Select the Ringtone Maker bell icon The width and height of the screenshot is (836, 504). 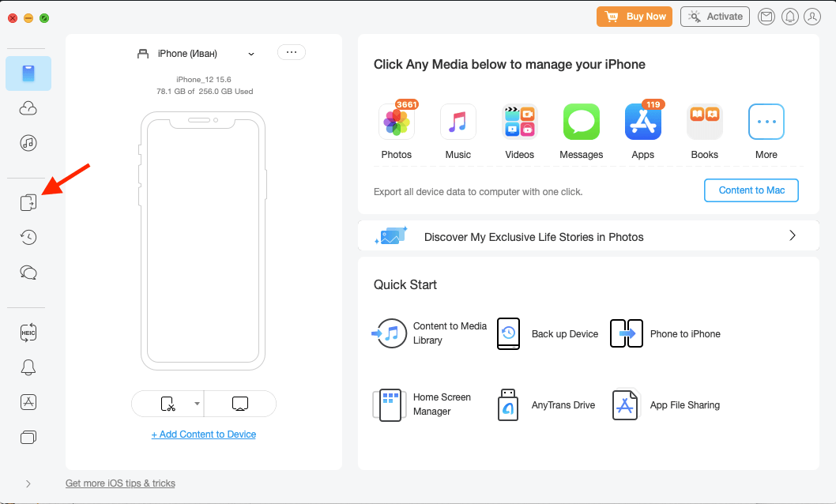click(x=28, y=367)
